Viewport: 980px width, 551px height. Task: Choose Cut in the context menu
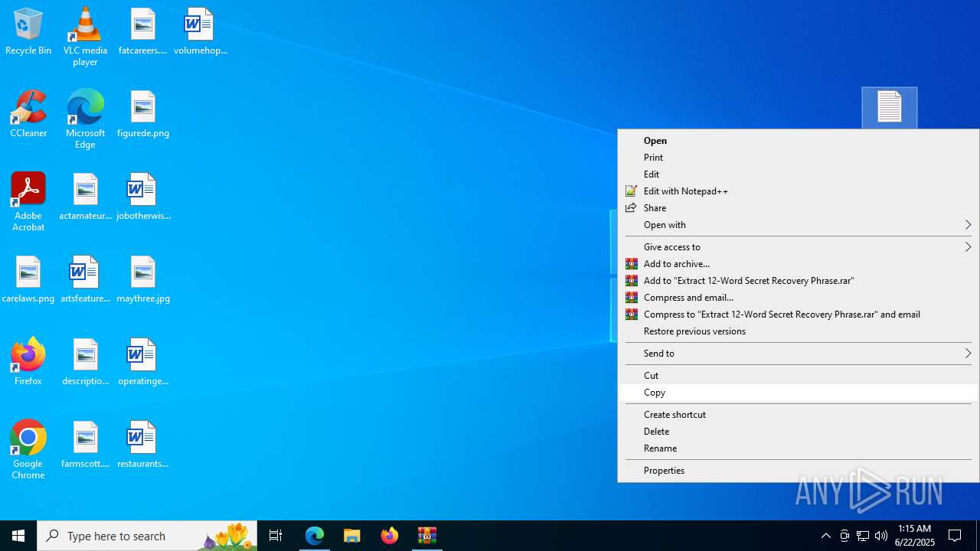pos(799,376)
